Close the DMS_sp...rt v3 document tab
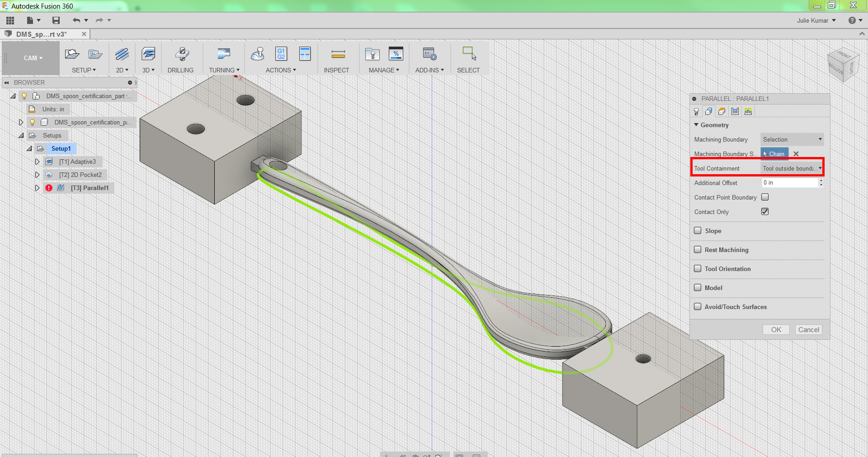Screen dimensions: 868x457 point(84,34)
